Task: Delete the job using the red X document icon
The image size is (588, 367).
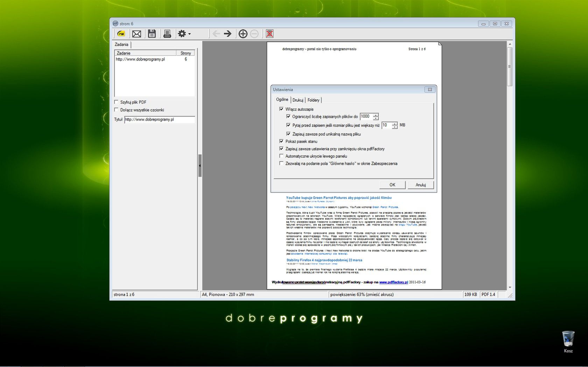Action: tap(269, 34)
